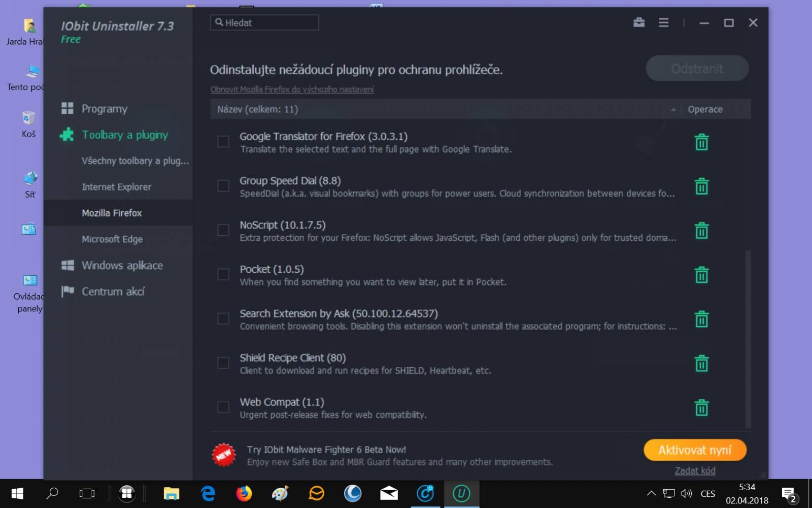Launch Firefox from taskbar

244,493
